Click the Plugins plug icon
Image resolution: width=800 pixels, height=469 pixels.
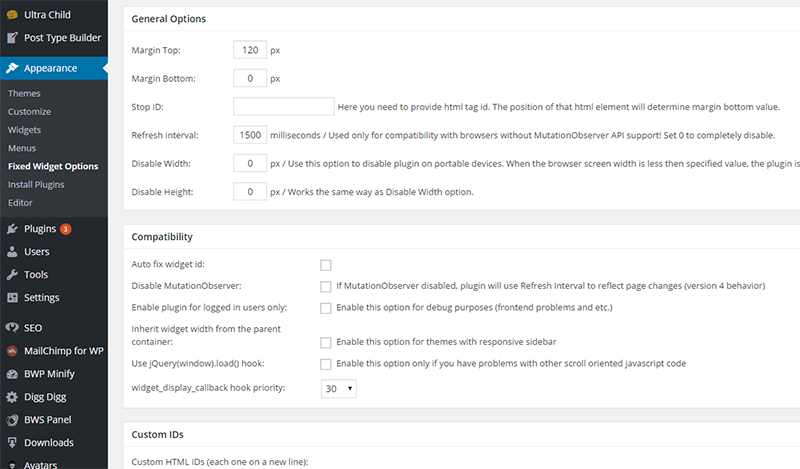(12, 229)
